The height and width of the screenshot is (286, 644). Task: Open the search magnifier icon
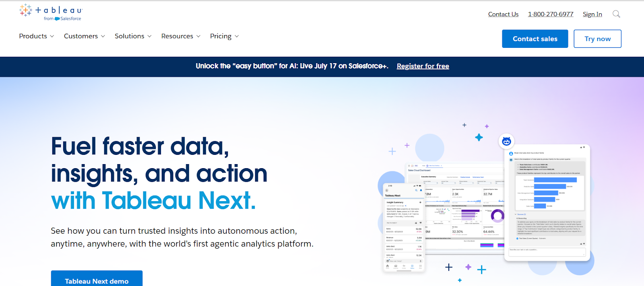point(616,14)
